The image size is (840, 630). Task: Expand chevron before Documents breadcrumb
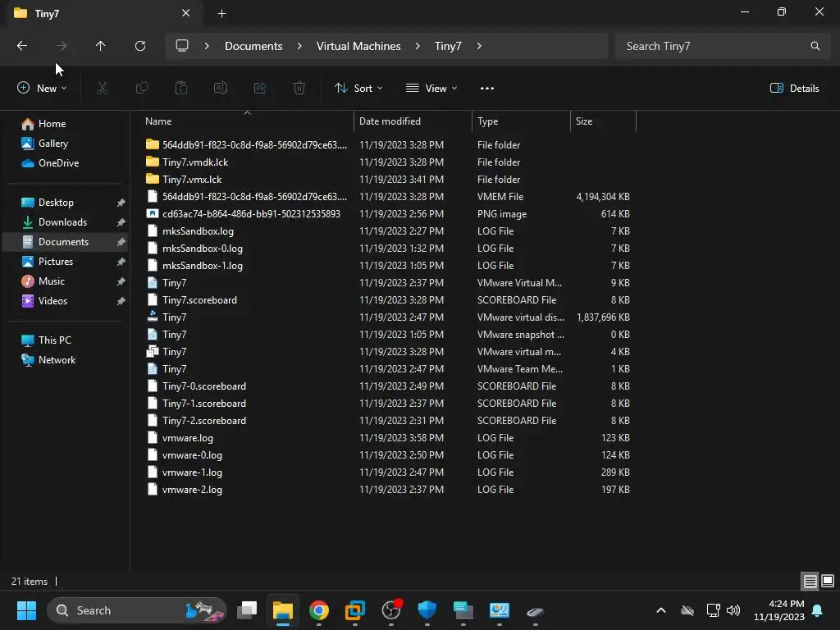tap(207, 46)
